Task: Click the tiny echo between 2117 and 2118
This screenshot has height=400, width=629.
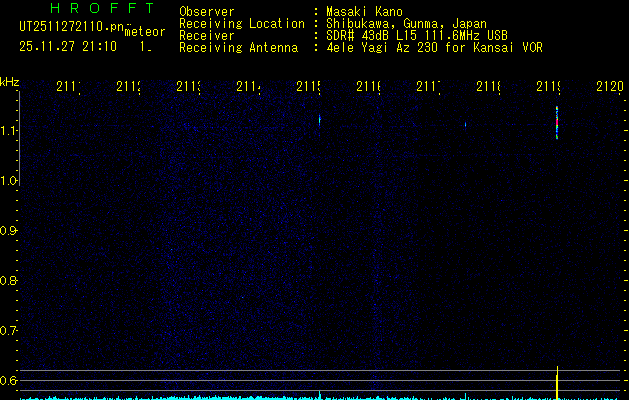Action: 465,125
